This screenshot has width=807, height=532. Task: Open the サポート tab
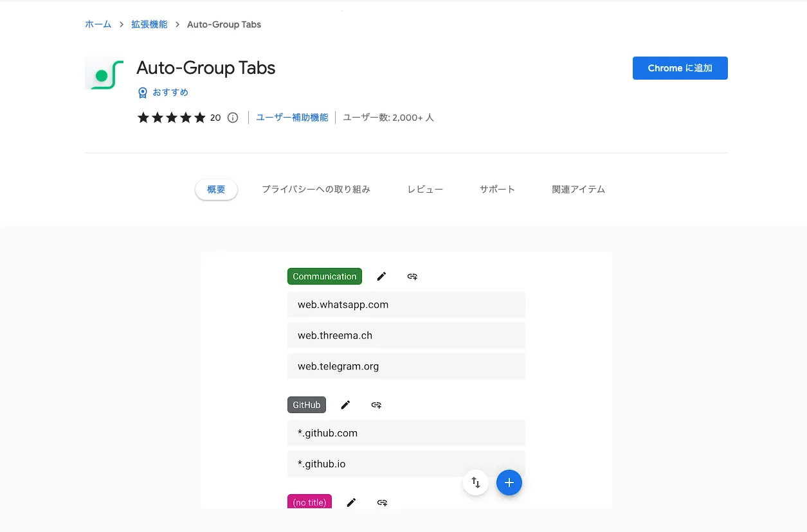click(497, 189)
